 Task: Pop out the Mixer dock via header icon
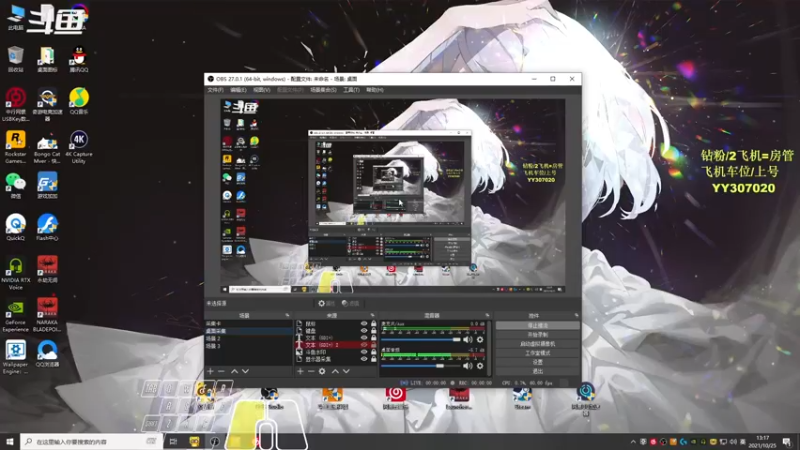coord(487,315)
